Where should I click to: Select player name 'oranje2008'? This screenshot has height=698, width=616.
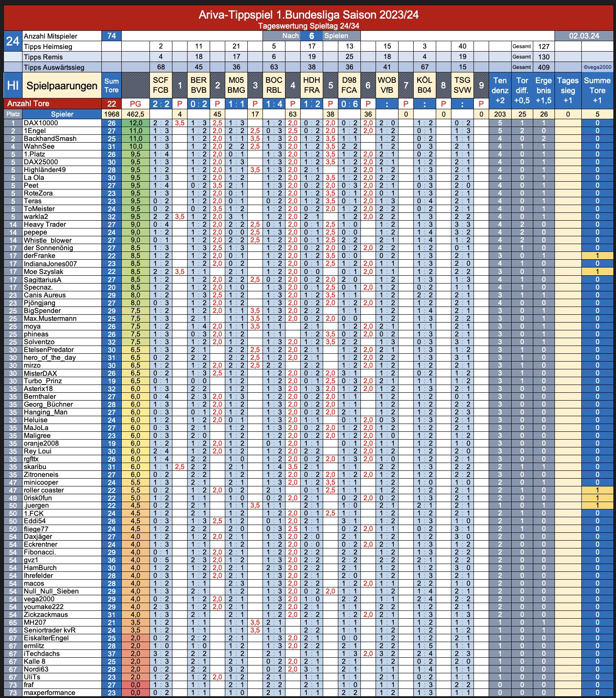pyautogui.click(x=41, y=443)
